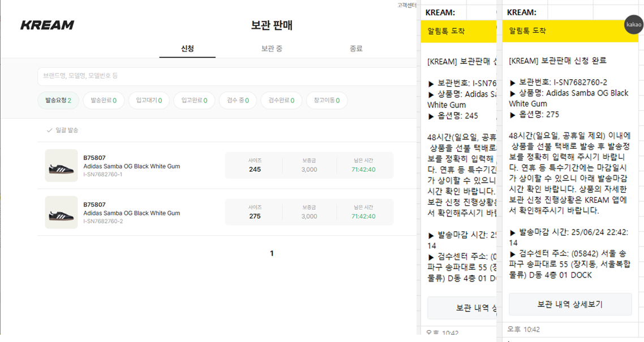Viewport: 644px width, 342px height.
Task: Go to page 1 in pagination
Action: click(x=272, y=253)
